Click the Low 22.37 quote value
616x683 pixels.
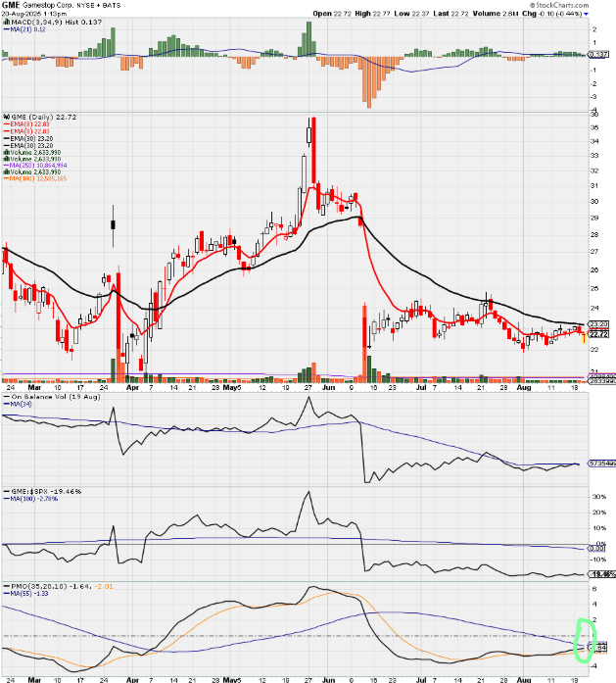click(x=412, y=14)
